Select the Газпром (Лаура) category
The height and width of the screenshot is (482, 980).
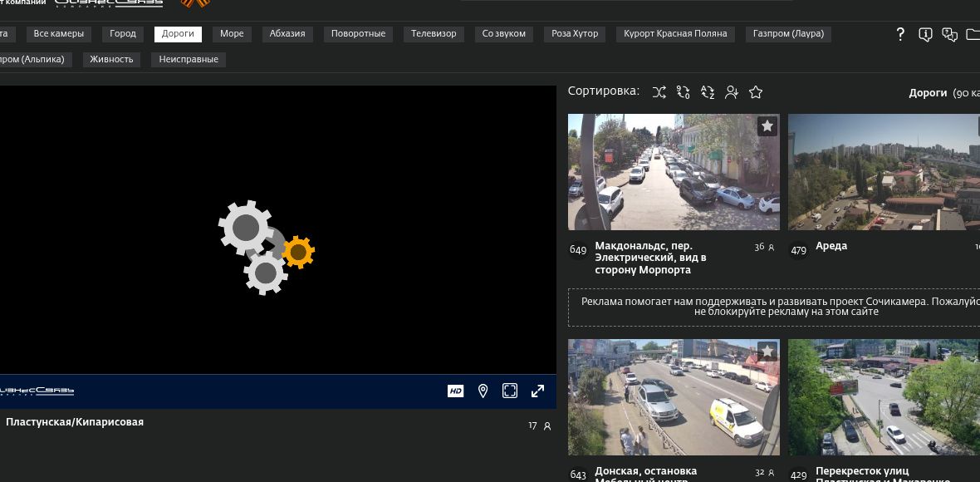click(788, 34)
